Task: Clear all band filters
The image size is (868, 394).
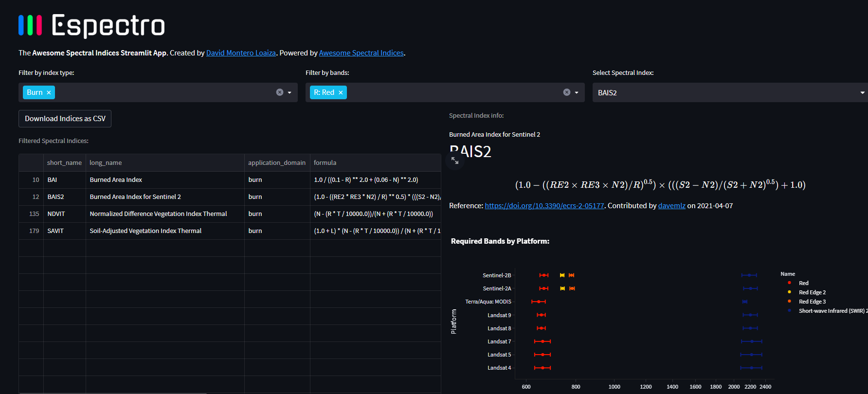Action: 567,92
